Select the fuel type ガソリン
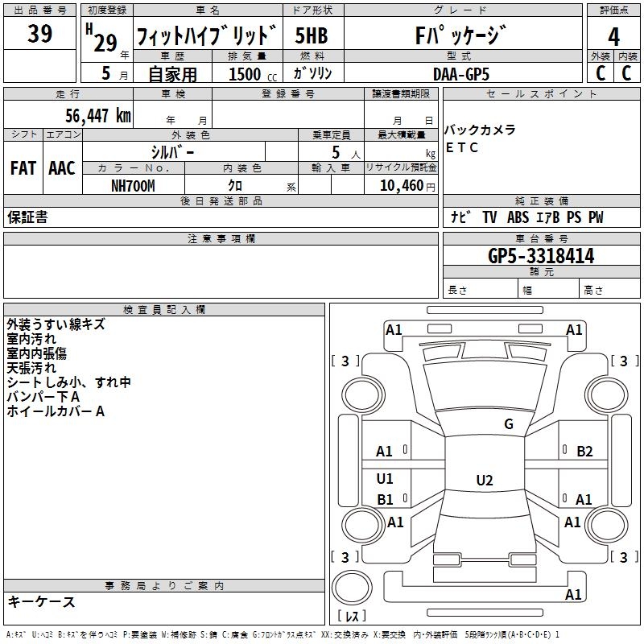This screenshot has width=644, height=644. 312,73
